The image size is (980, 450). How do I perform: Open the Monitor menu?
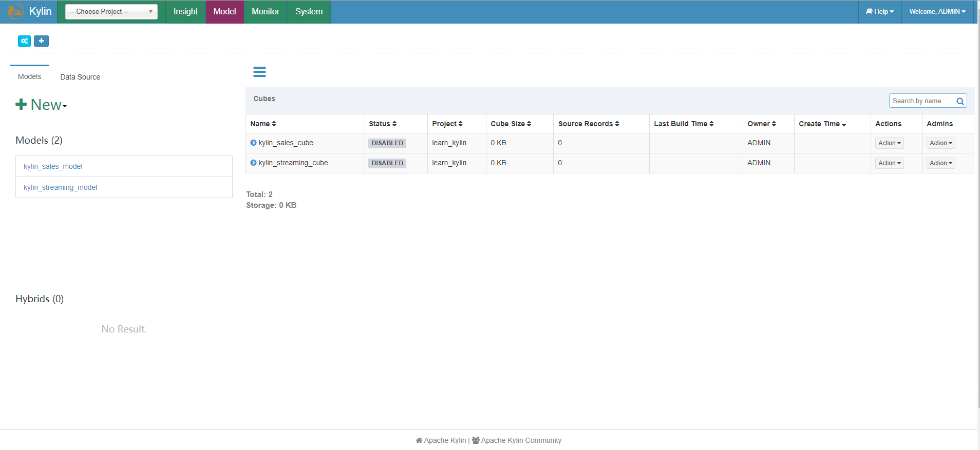click(266, 11)
